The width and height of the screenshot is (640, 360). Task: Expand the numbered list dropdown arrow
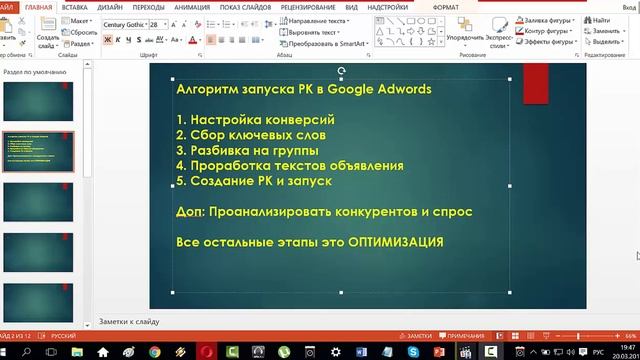233,24
